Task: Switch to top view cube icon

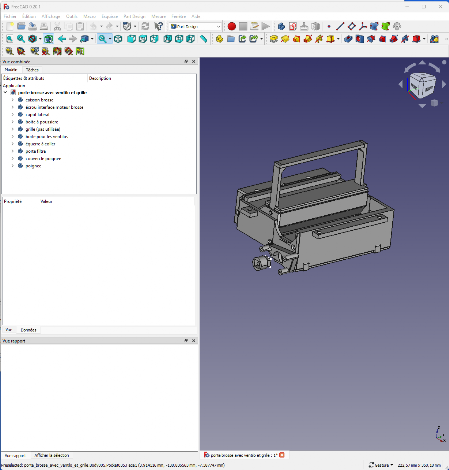Action: pos(143,39)
